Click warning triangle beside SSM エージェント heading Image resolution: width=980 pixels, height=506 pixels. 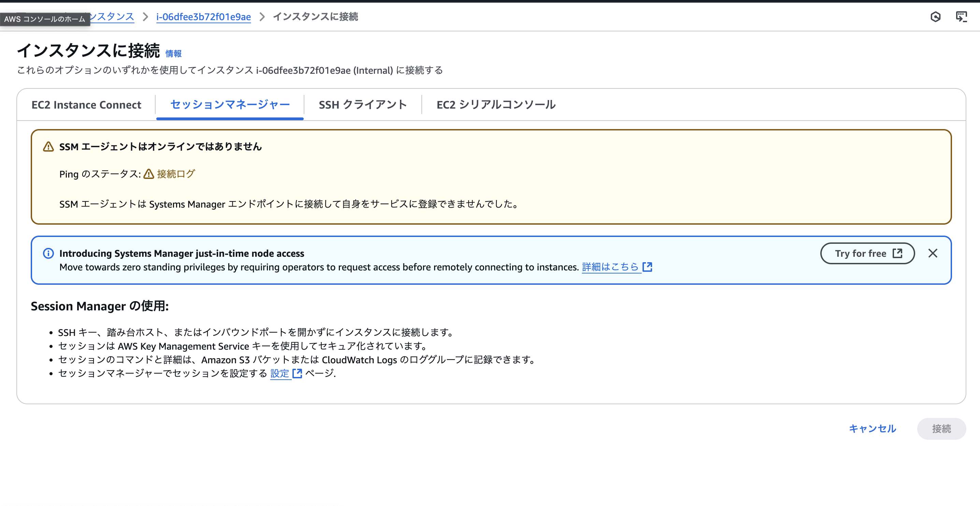coord(48,146)
